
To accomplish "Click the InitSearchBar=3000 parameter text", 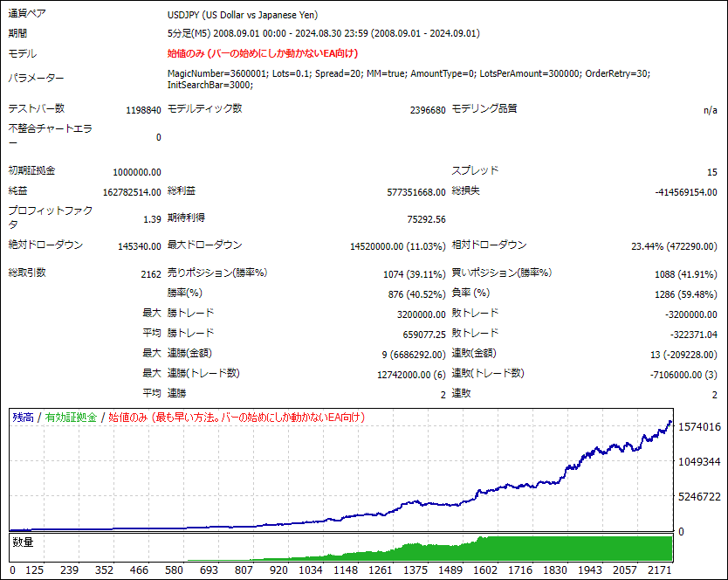I will 209,85.
